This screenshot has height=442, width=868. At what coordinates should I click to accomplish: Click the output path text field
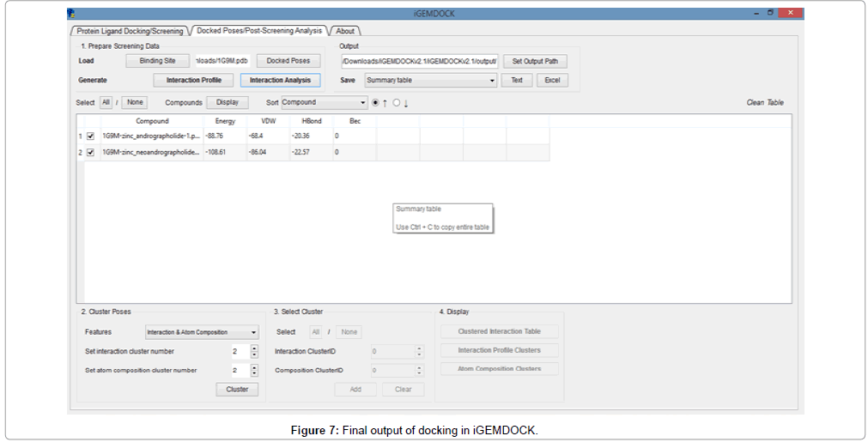click(419, 62)
